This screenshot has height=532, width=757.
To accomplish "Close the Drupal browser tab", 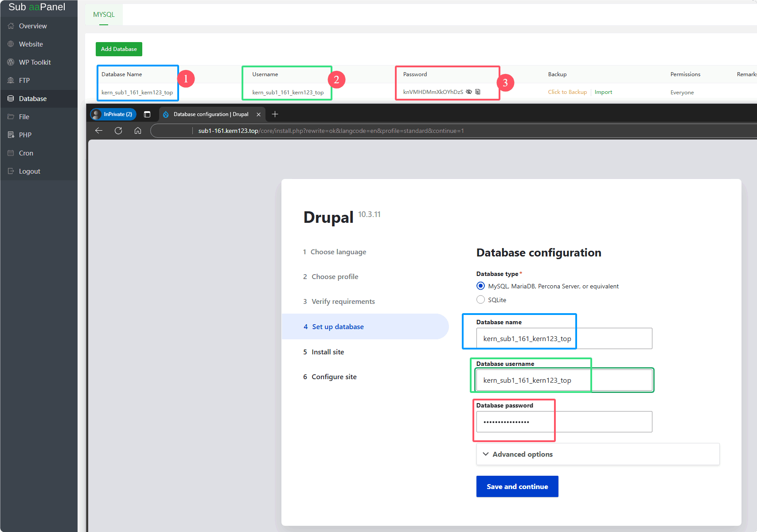I will (x=258, y=114).
